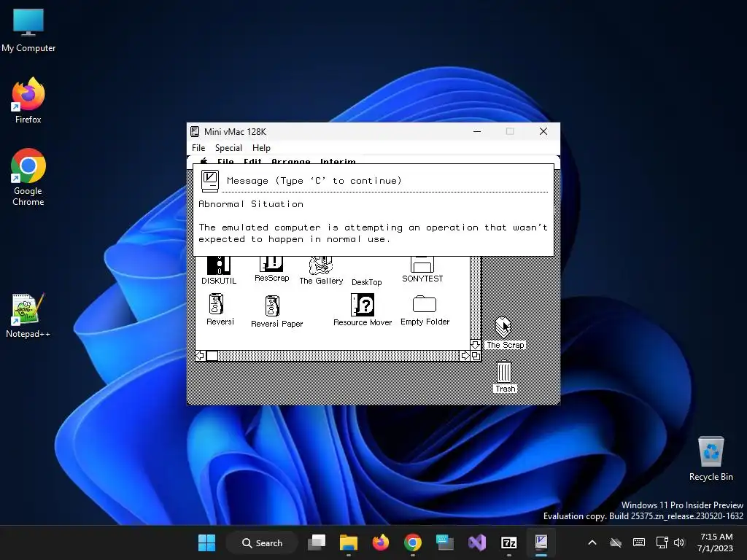Select the Trash can in Mini vMac
Screen dimensions: 747x560
504,371
